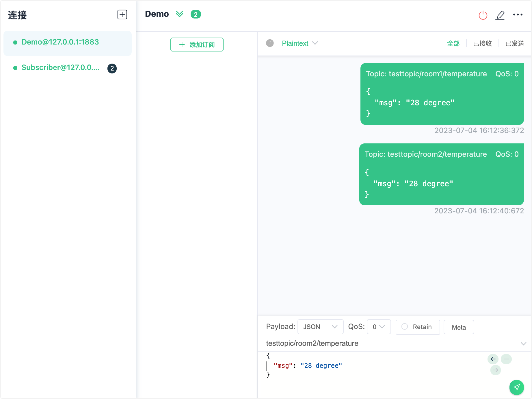The width and height of the screenshot is (532, 399).
Task: Click the new connection plus icon
Action: click(x=122, y=14)
